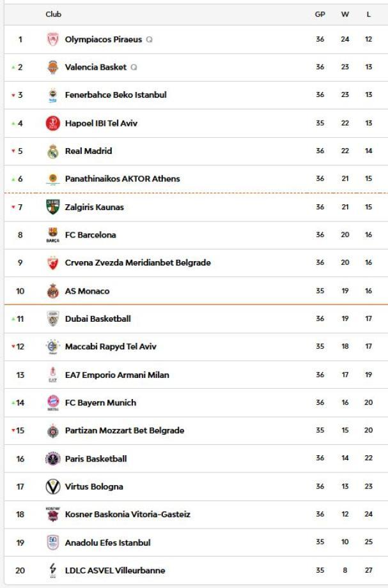Click the Virtus Bologna logo icon
This screenshot has width=388, height=588.
(x=52, y=486)
